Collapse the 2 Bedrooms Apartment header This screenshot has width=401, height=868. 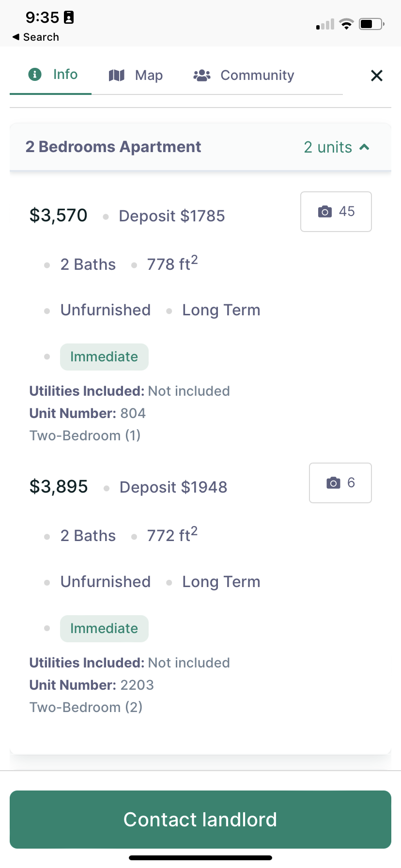(x=113, y=147)
